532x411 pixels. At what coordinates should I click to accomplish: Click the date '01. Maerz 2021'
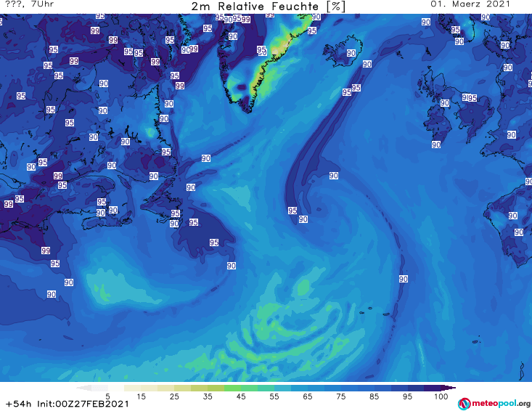(470, 4)
